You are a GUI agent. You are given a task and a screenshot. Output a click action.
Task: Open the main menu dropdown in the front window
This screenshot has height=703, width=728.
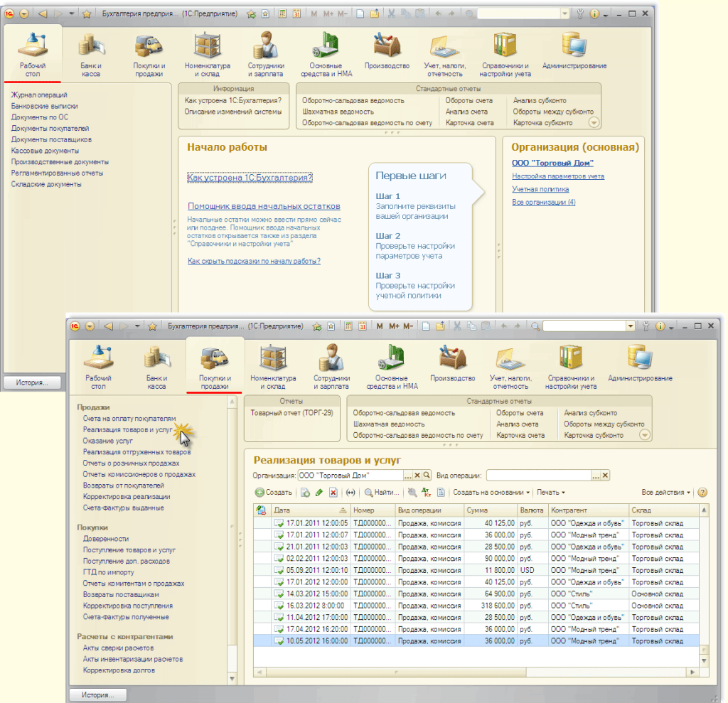(90, 326)
